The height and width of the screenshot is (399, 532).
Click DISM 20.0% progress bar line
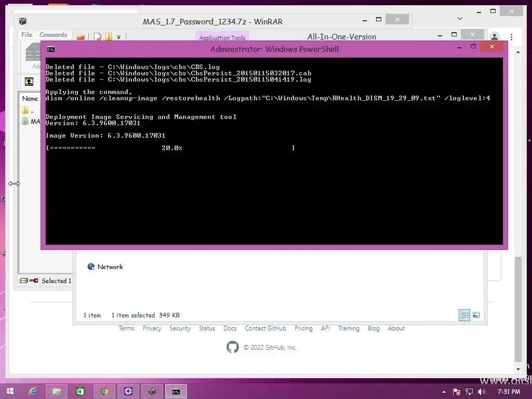pyautogui.click(x=170, y=148)
